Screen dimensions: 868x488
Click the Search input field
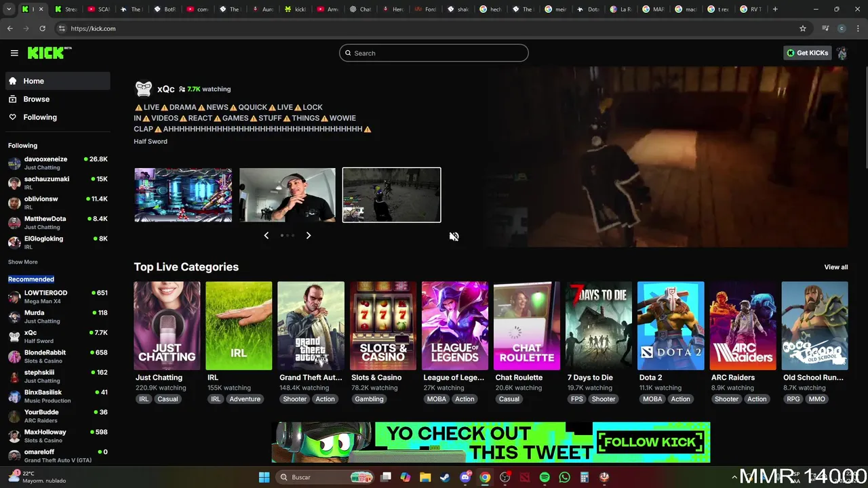coord(434,53)
